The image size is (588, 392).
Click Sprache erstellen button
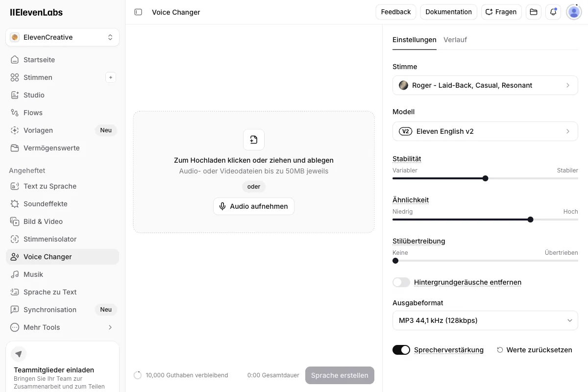coord(340,375)
